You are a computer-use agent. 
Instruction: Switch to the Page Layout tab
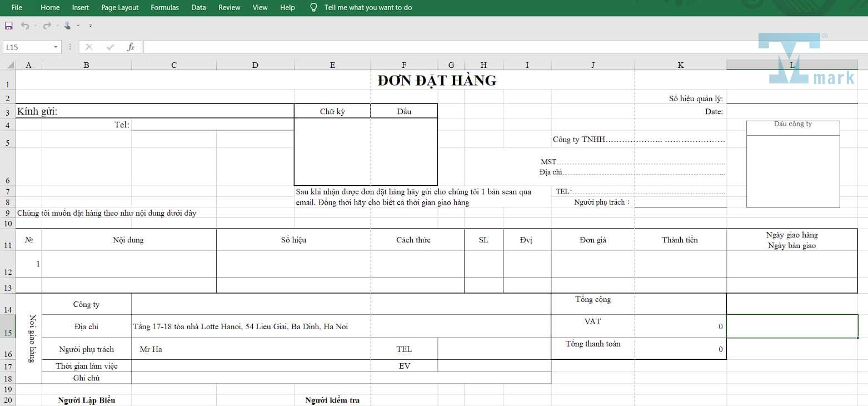[x=119, y=8]
